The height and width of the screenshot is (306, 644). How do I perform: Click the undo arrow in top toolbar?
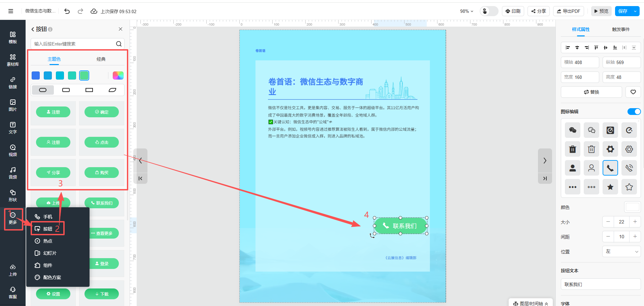[x=67, y=11]
